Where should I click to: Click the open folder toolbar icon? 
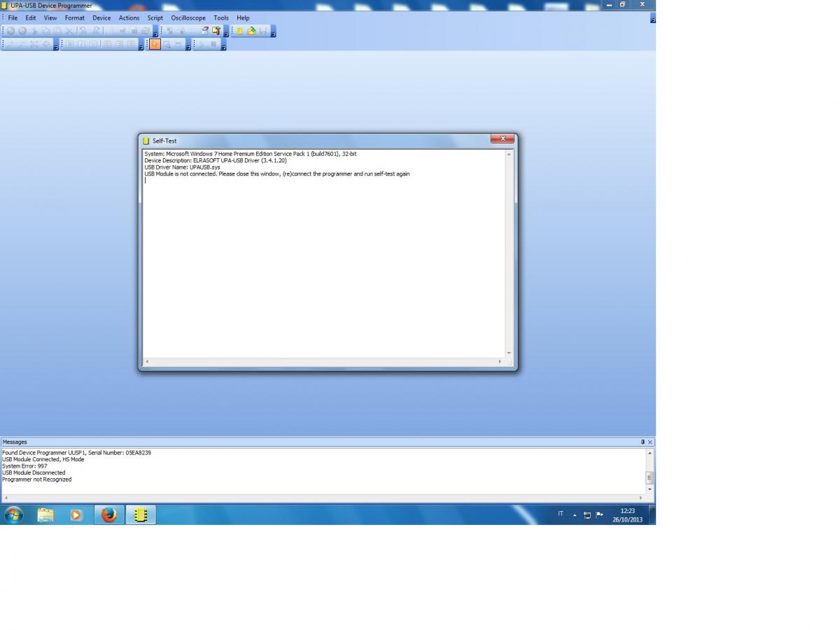pyautogui.click(x=251, y=31)
